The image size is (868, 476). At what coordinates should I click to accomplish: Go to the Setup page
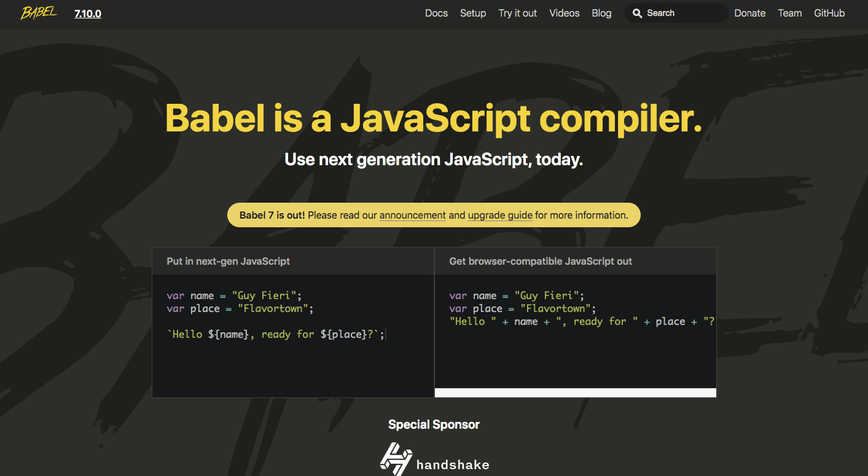pyautogui.click(x=473, y=13)
